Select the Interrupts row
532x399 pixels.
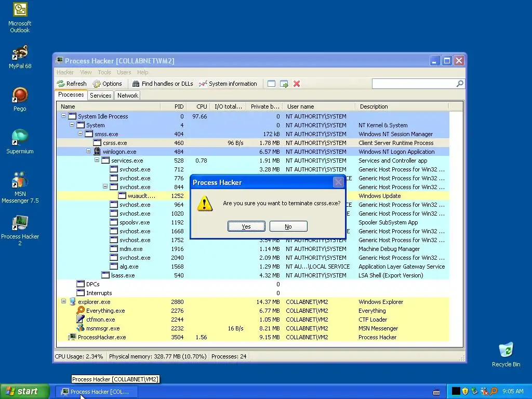click(253, 293)
